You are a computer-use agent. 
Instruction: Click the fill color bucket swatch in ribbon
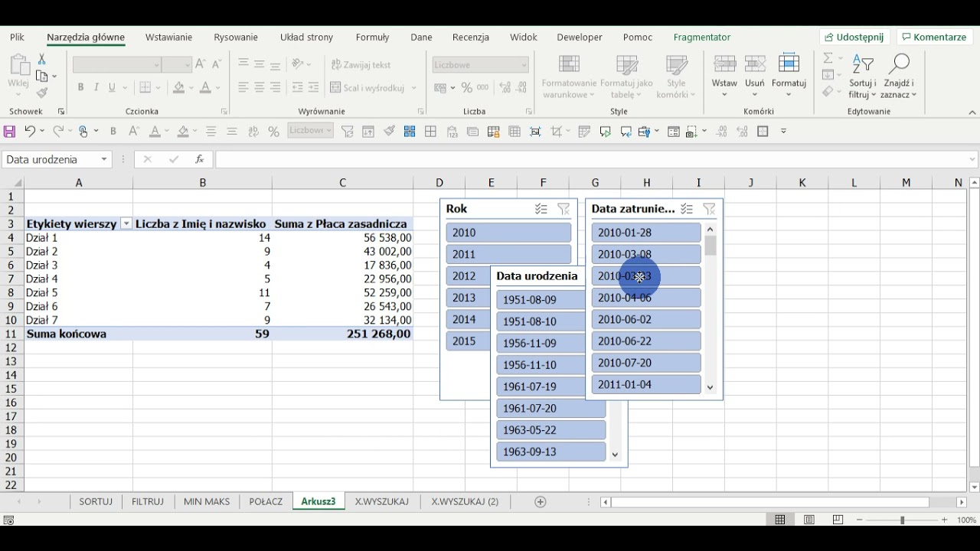pos(178,88)
